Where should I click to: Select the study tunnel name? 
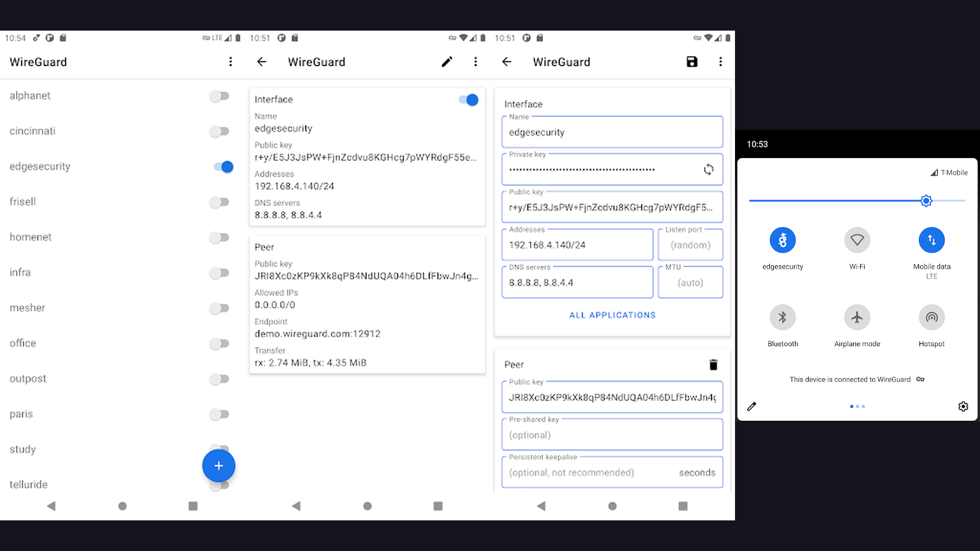[23, 449]
